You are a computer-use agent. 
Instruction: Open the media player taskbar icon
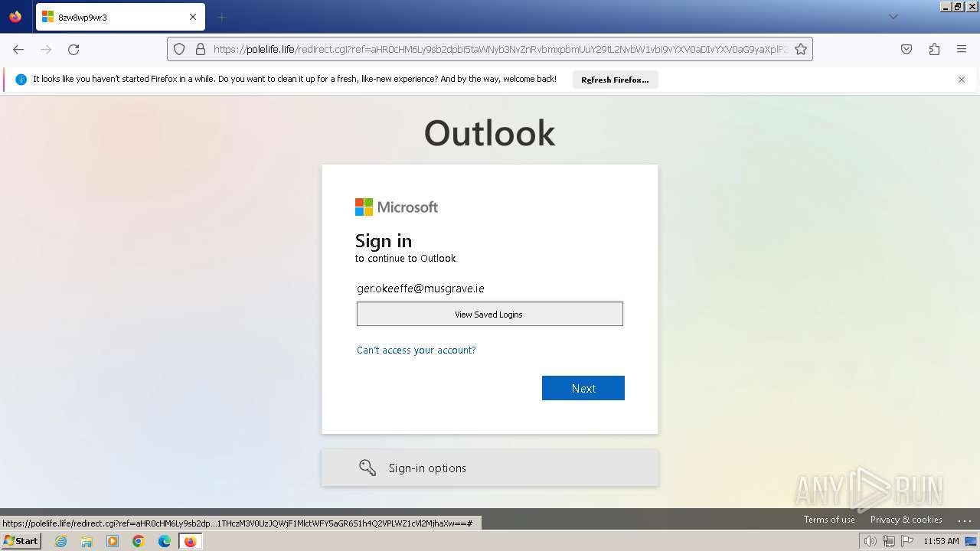pos(113,541)
